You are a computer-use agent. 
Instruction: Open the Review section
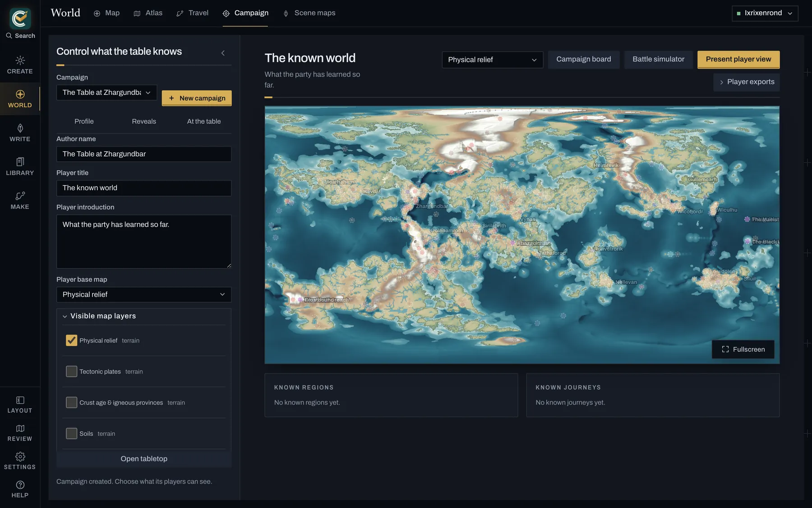(x=20, y=433)
